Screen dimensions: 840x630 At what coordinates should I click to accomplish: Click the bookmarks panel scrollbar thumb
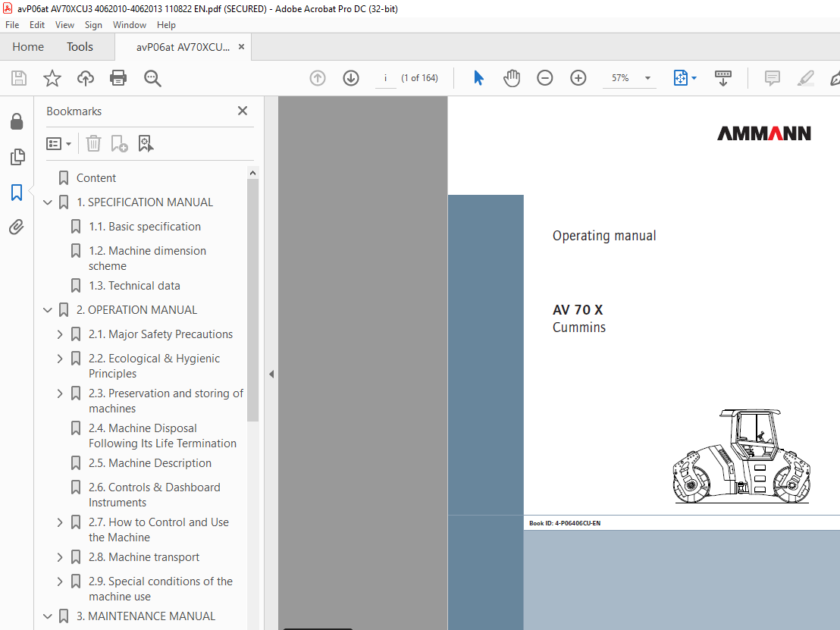253,300
